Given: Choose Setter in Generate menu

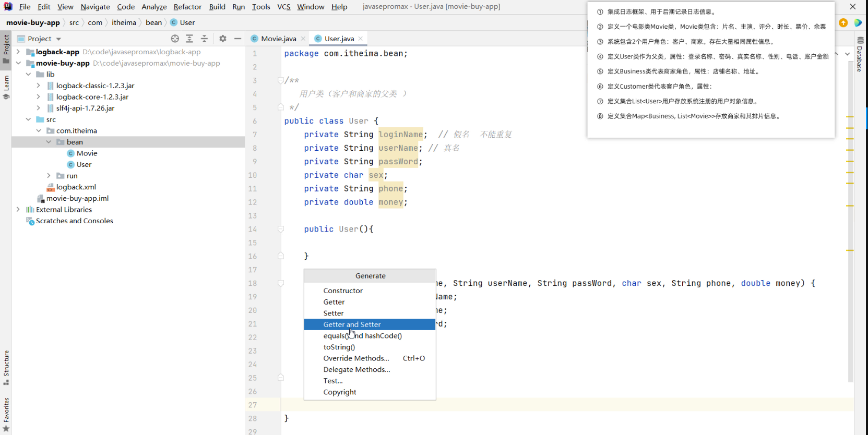Looking at the screenshot, I should point(370,313).
